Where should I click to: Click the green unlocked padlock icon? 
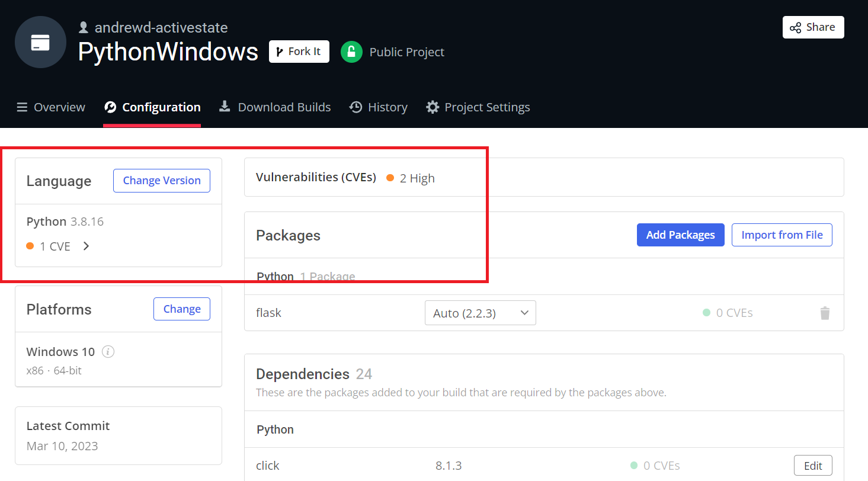pos(351,52)
